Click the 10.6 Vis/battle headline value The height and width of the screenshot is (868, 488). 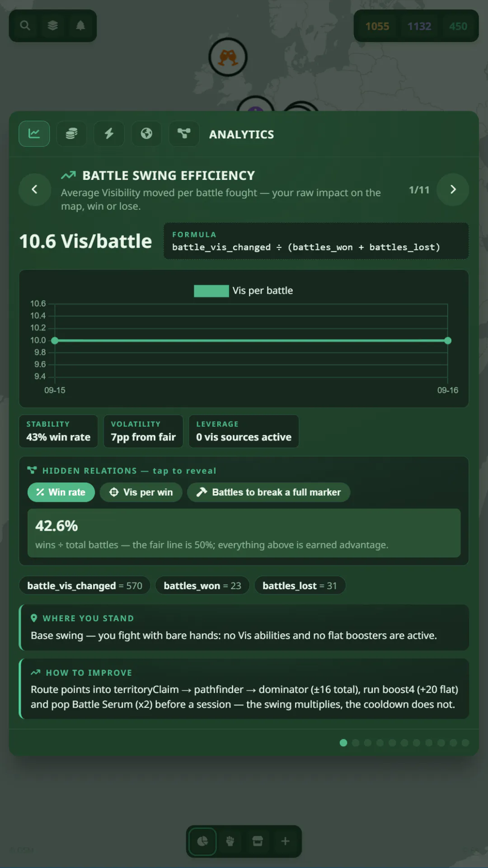coord(85,241)
